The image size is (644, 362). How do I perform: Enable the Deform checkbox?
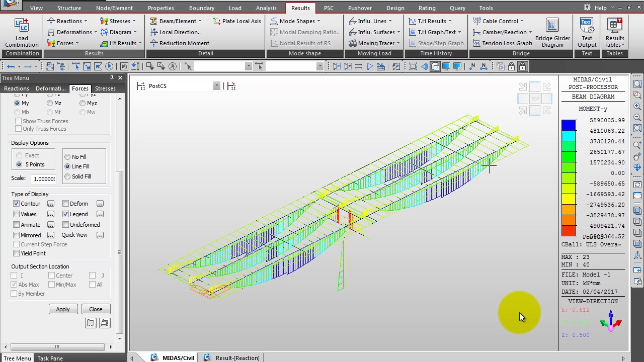point(66,204)
